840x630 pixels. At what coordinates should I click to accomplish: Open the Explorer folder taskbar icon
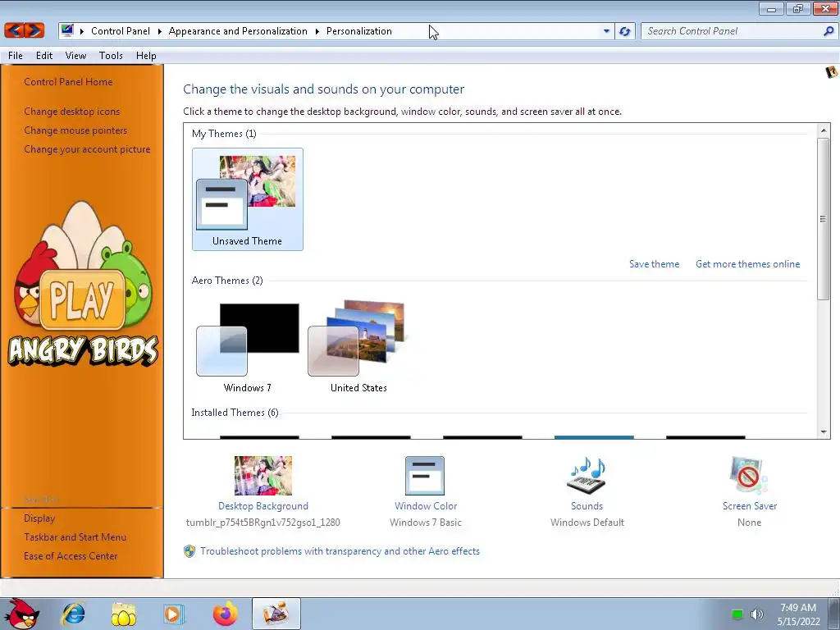click(x=124, y=614)
